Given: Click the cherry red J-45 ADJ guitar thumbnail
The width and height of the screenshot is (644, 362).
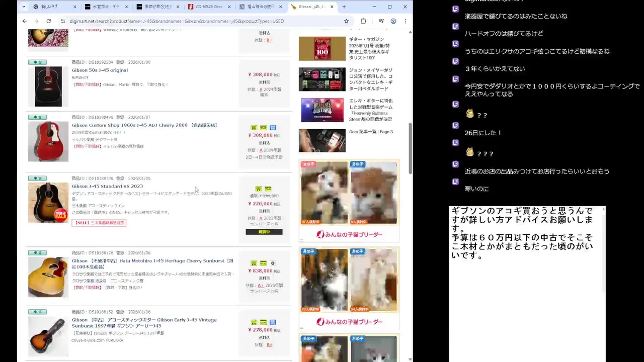Looking at the screenshot, I should (x=48, y=141).
